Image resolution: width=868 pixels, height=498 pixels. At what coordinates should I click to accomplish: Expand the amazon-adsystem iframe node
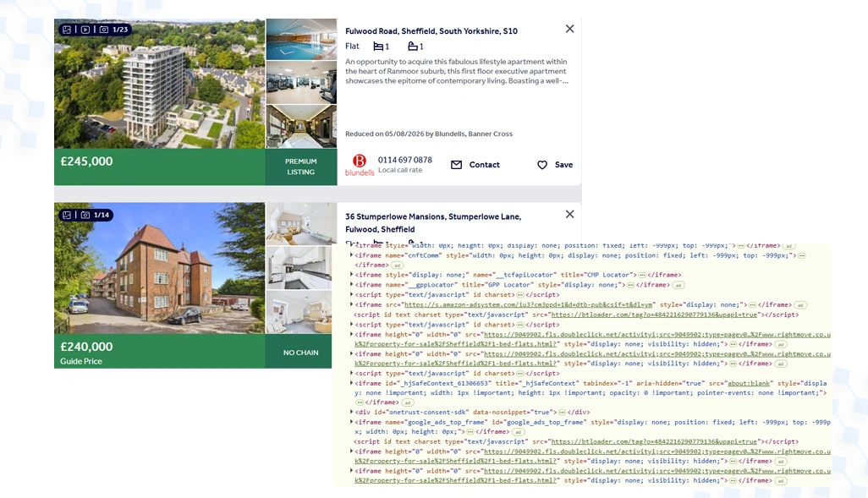(x=351, y=304)
